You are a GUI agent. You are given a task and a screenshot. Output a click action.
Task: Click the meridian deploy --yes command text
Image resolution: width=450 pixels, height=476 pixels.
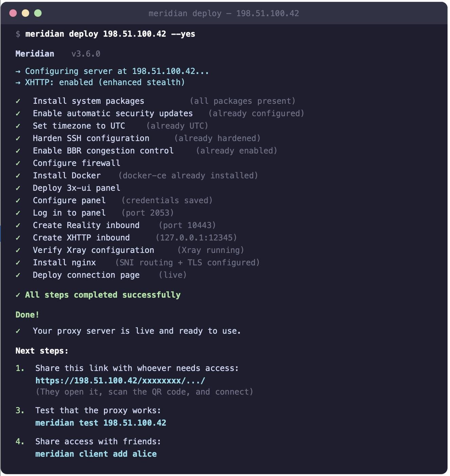110,34
